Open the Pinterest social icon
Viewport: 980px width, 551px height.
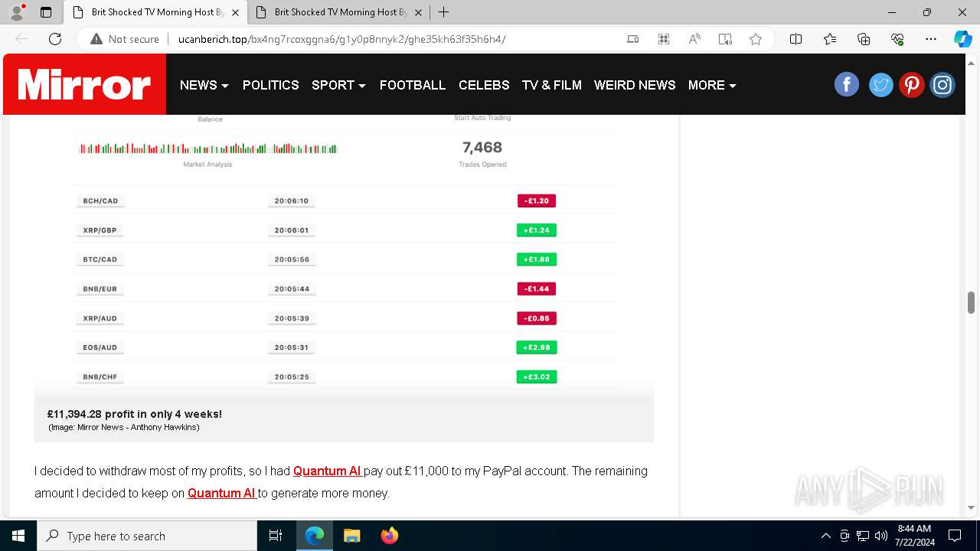tap(911, 84)
